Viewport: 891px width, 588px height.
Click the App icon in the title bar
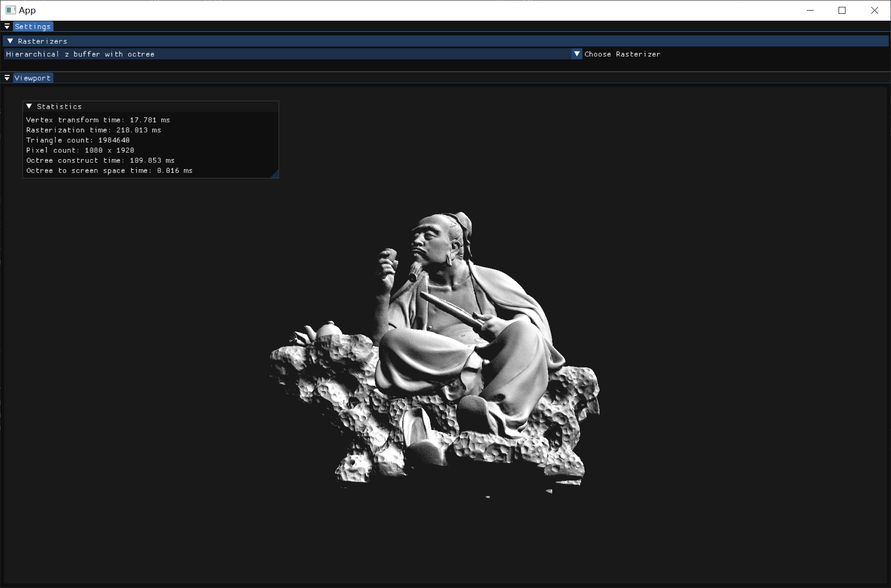tap(11, 10)
